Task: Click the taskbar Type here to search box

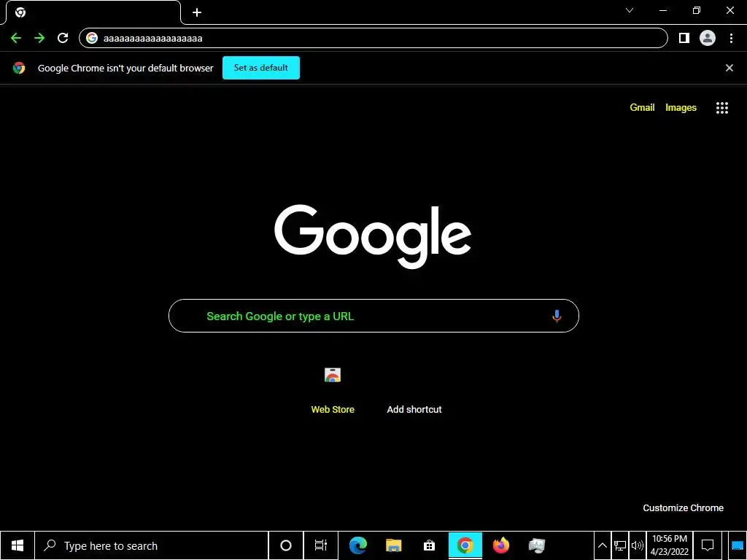Action: [152, 545]
